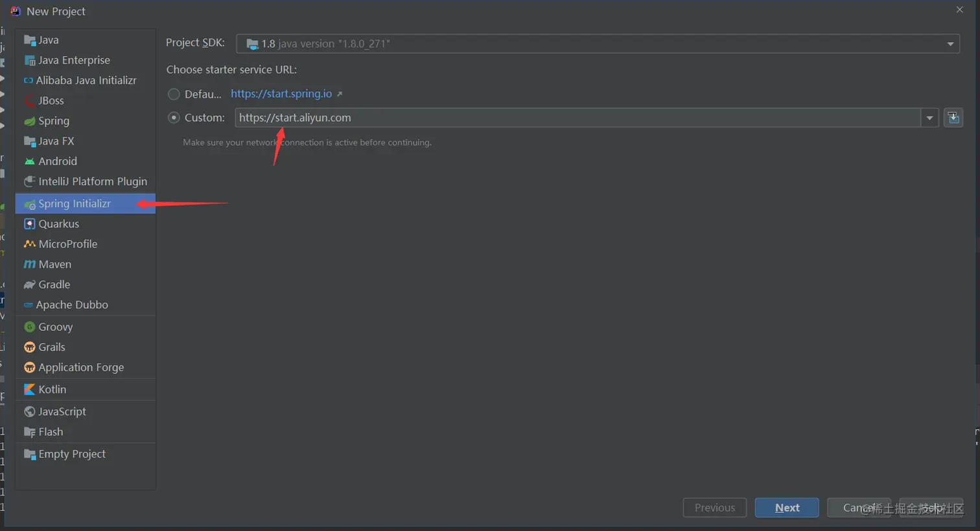Click the Empty Project folder icon
Viewport: 980px width, 531px height.
point(29,454)
